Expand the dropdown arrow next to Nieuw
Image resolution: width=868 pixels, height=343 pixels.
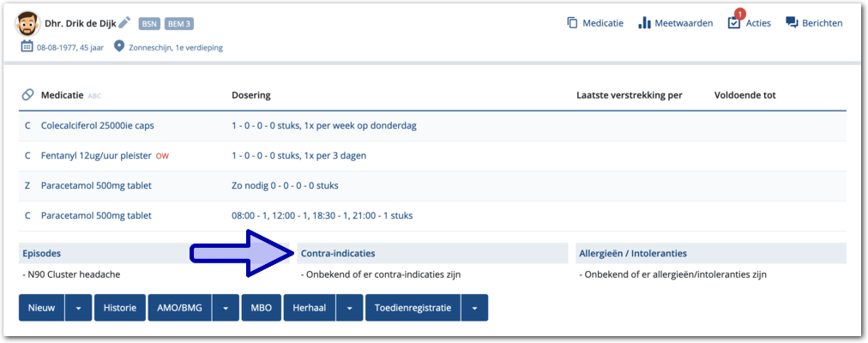pyautogui.click(x=78, y=308)
